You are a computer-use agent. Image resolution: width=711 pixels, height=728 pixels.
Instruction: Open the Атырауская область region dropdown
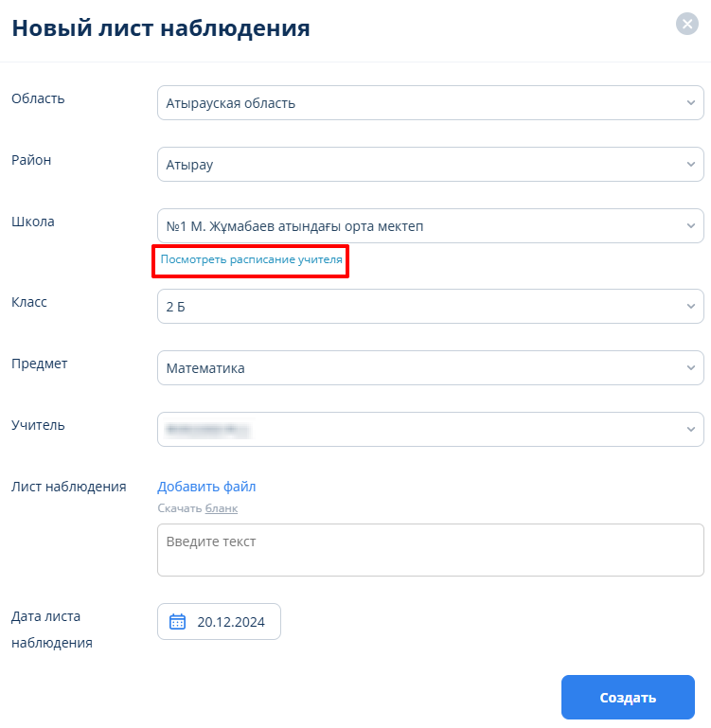click(417, 103)
